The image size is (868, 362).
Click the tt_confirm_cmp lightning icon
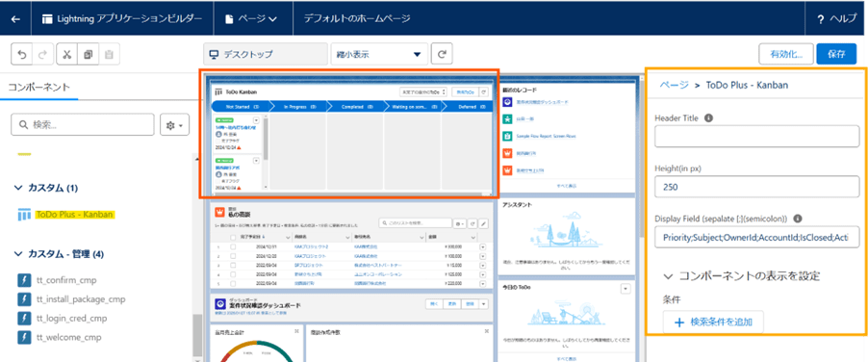pos(24,280)
